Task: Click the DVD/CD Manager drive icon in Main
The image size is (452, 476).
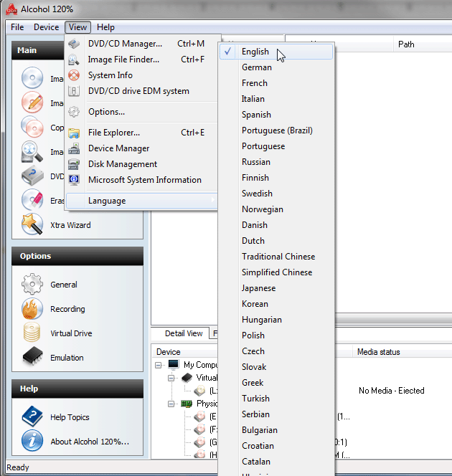Action: coord(32,176)
